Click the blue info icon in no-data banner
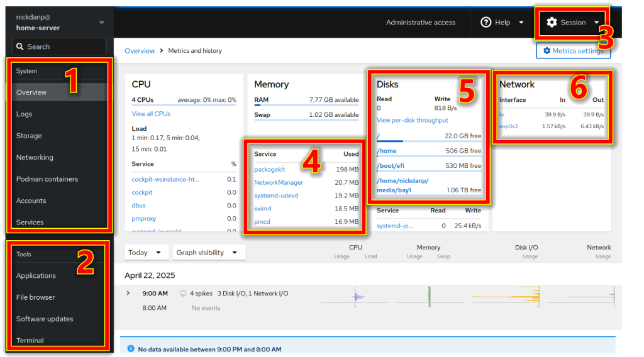The width and height of the screenshot is (644, 357). [131, 348]
